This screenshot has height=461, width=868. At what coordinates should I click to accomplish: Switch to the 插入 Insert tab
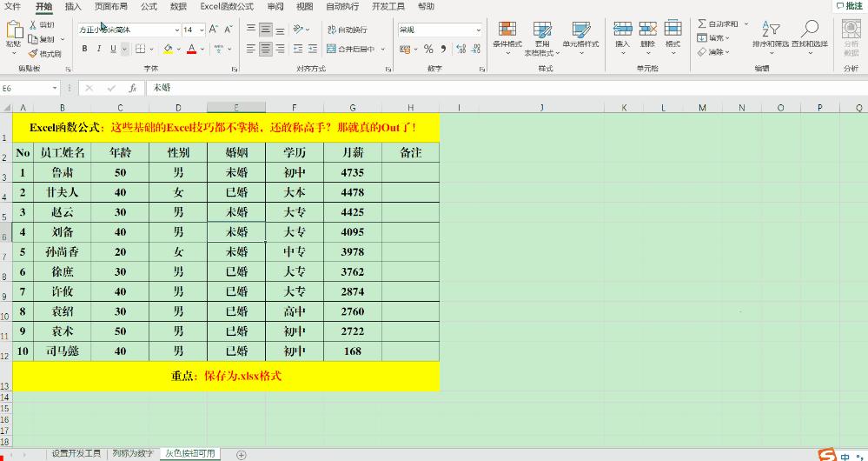[72, 7]
